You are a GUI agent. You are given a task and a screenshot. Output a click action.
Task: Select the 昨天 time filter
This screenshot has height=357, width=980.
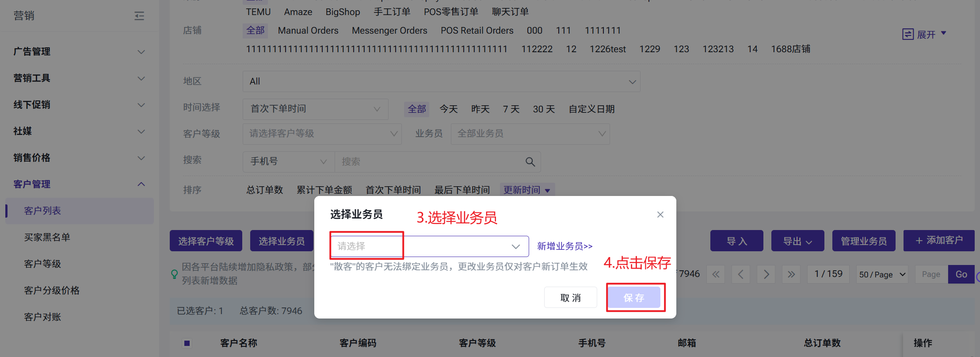[480, 109]
